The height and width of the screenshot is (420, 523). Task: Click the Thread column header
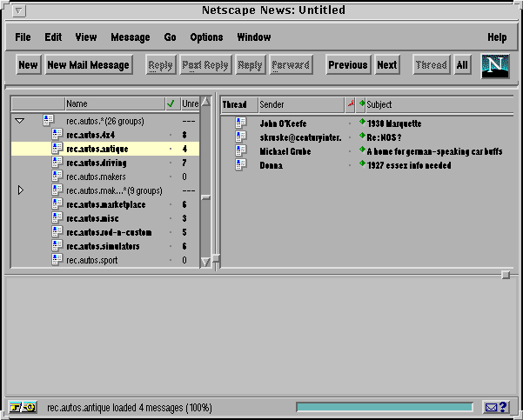tap(239, 104)
